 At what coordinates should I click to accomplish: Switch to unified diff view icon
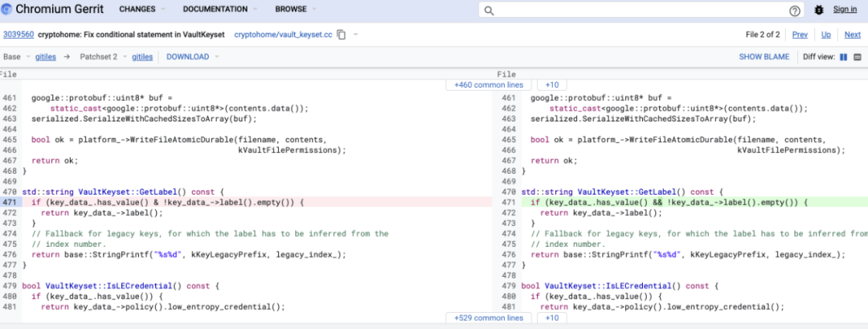[x=858, y=57]
